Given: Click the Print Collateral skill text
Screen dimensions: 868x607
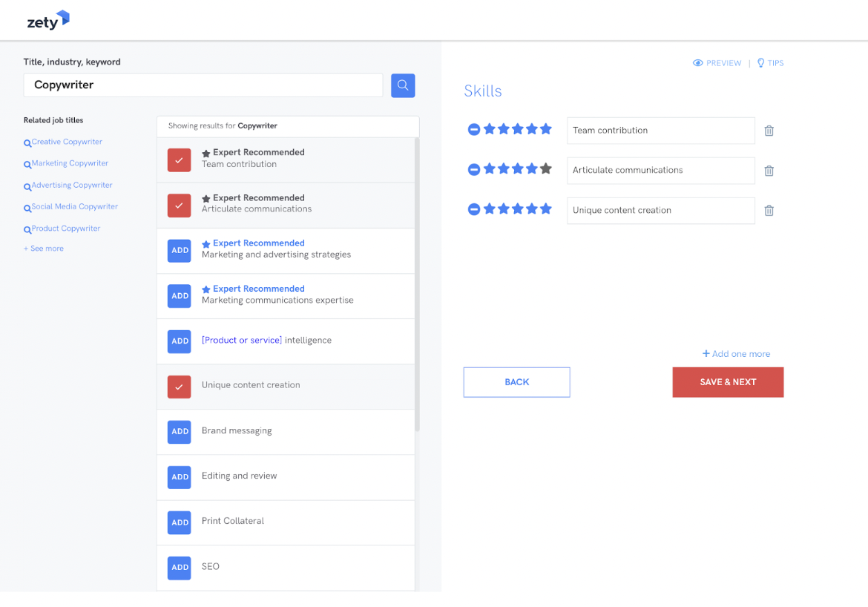Looking at the screenshot, I should [233, 521].
